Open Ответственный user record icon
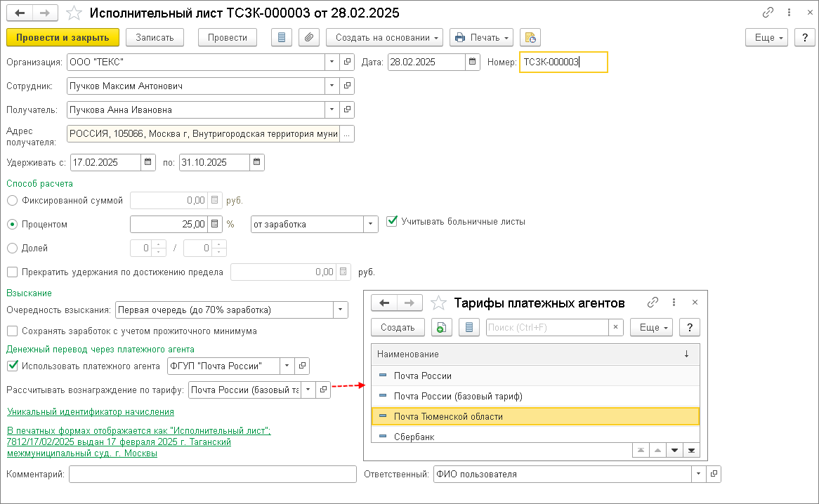Screen dimensions: 819x504 [x=714, y=474]
